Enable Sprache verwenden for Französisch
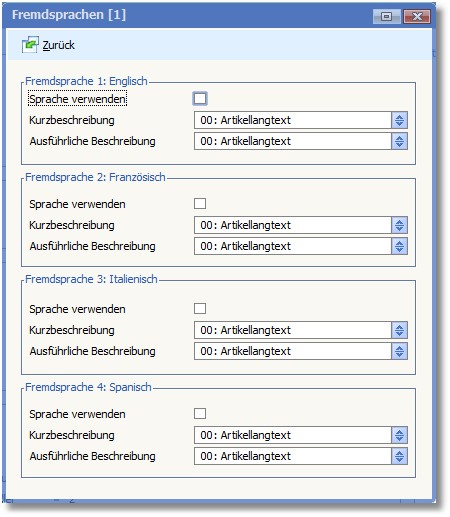The width and height of the screenshot is (450, 517). coord(200,204)
